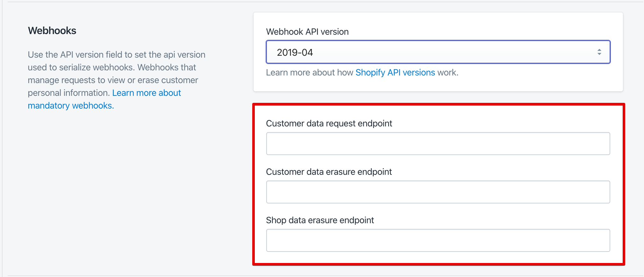The width and height of the screenshot is (644, 277).
Task: Click the Shop data erasure endpoint label
Action: (320, 220)
